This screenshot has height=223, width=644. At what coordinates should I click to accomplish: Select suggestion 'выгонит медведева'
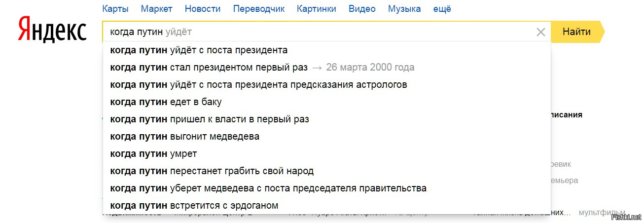coord(326,136)
